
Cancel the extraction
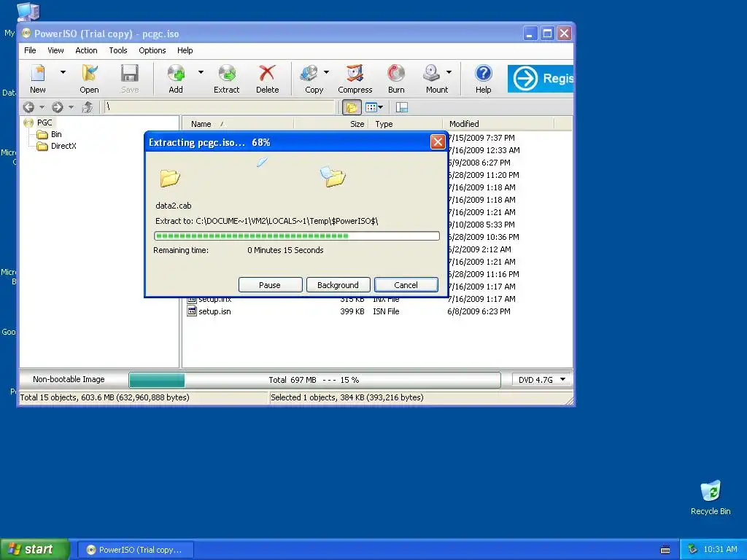click(406, 285)
